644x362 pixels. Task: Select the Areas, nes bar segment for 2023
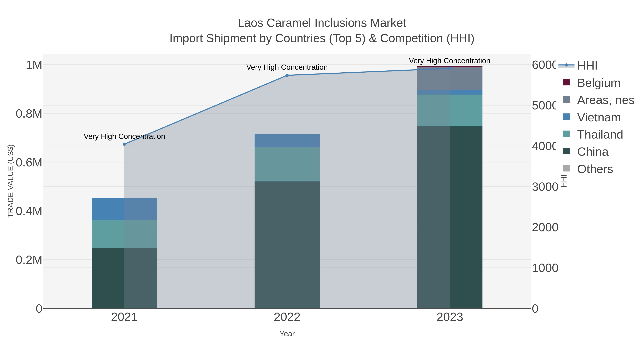point(450,79)
